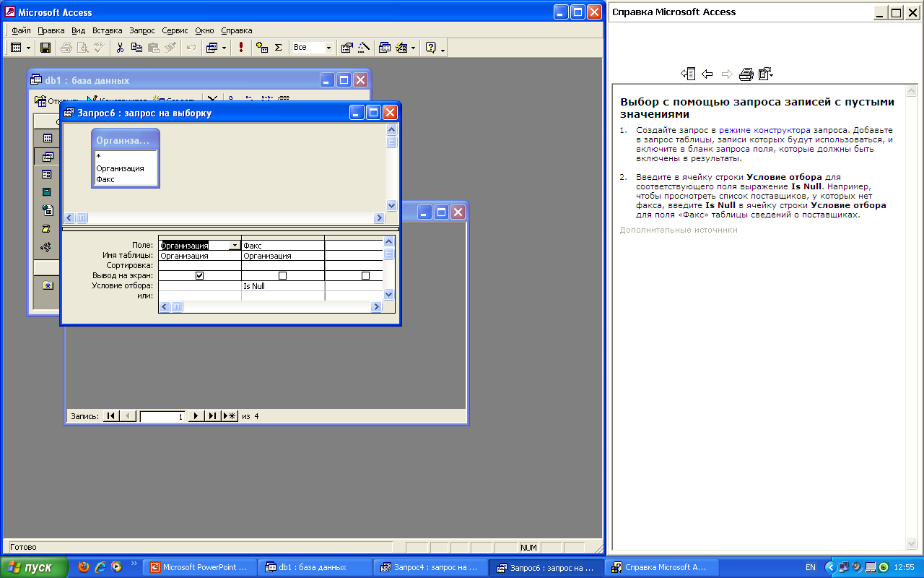Open the Справка menu
The width and height of the screenshot is (924, 578).
(x=237, y=30)
